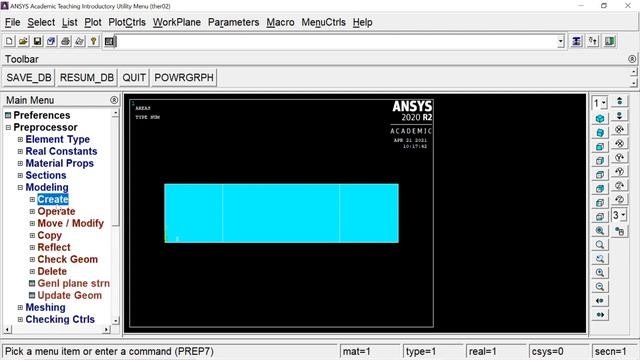Collapse the Modeling tree node
The image size is (640, 360).
20,187
